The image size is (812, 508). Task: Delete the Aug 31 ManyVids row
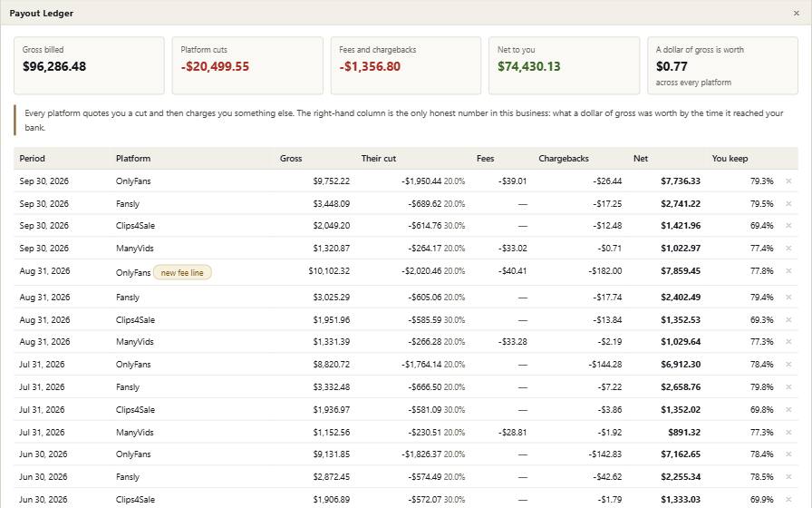[x=788, y=342]
